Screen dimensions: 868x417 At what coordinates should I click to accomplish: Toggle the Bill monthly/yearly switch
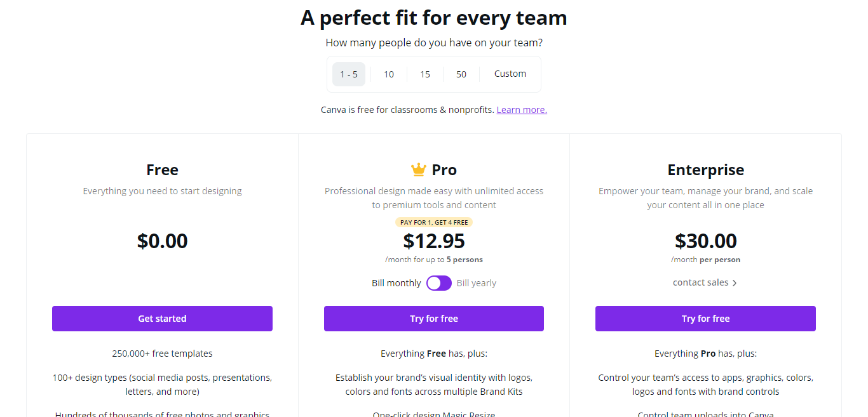point(439,283)
